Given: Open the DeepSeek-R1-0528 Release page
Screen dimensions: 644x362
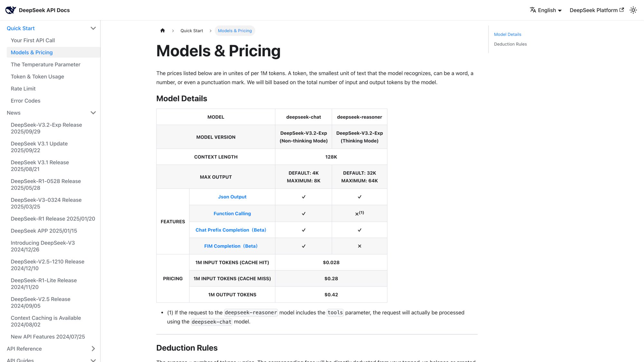Looking at the screenshot, I should pyautogui.click(x=46, y=184).
